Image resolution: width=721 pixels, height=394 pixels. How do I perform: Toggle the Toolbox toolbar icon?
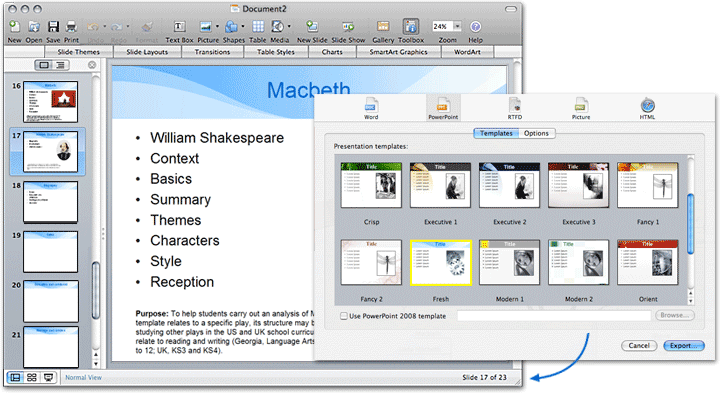[411, 28]
